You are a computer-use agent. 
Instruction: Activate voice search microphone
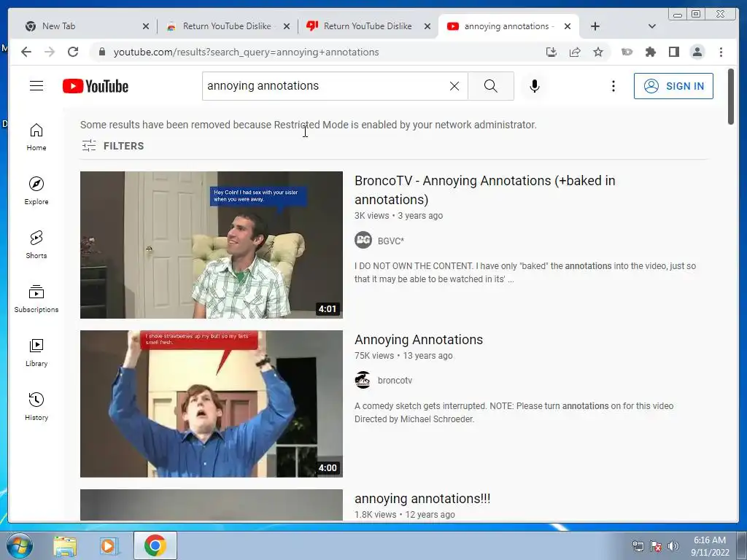[x=535, y=86]
